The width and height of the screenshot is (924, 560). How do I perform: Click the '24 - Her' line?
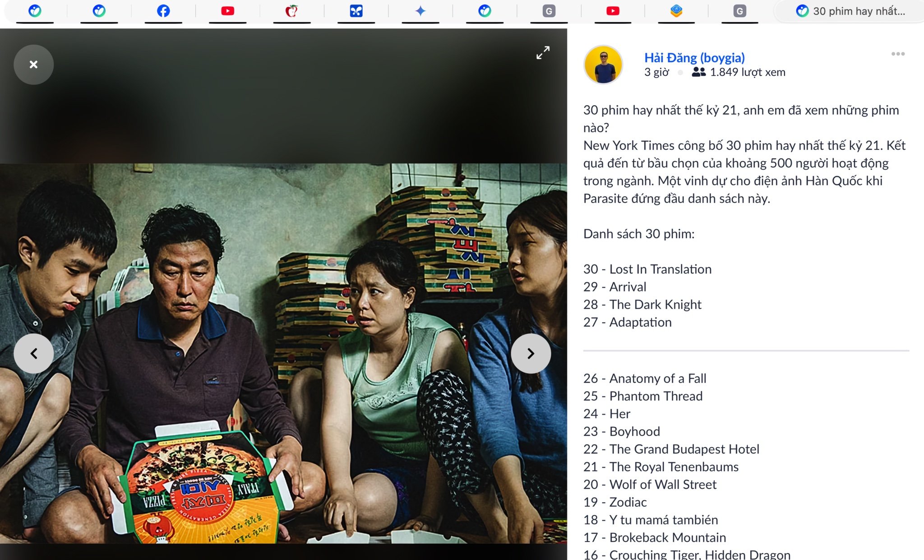(x=607, y=414)
